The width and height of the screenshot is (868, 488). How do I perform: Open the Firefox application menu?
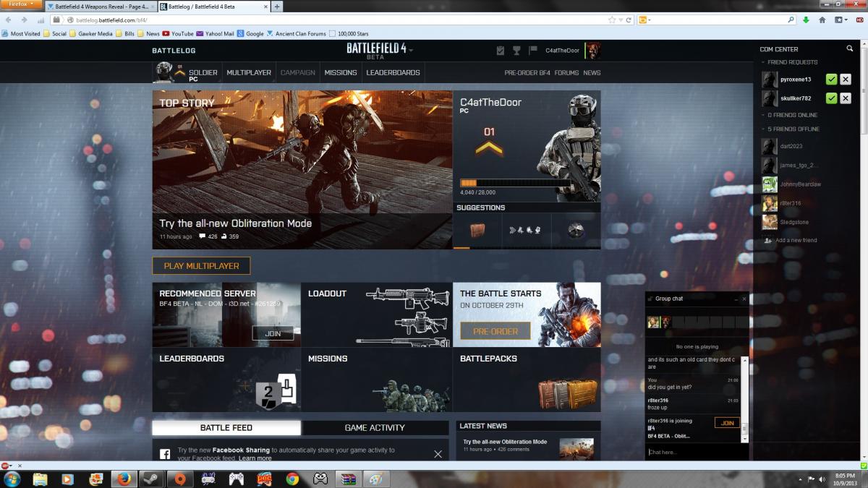click(22, 4)
